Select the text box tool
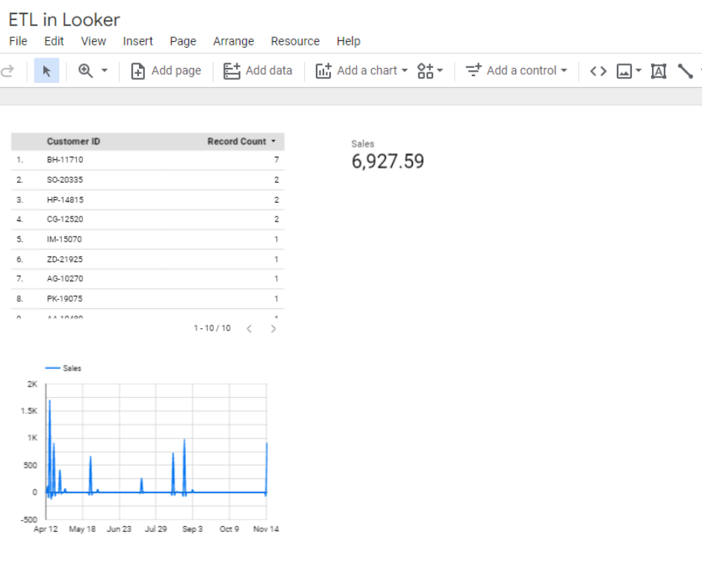 tap(659, 71)
